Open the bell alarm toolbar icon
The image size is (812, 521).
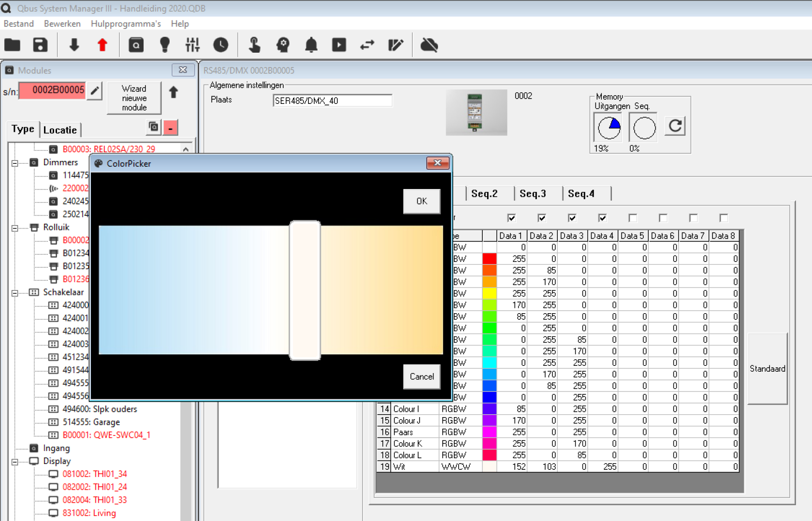coord(311,45)
